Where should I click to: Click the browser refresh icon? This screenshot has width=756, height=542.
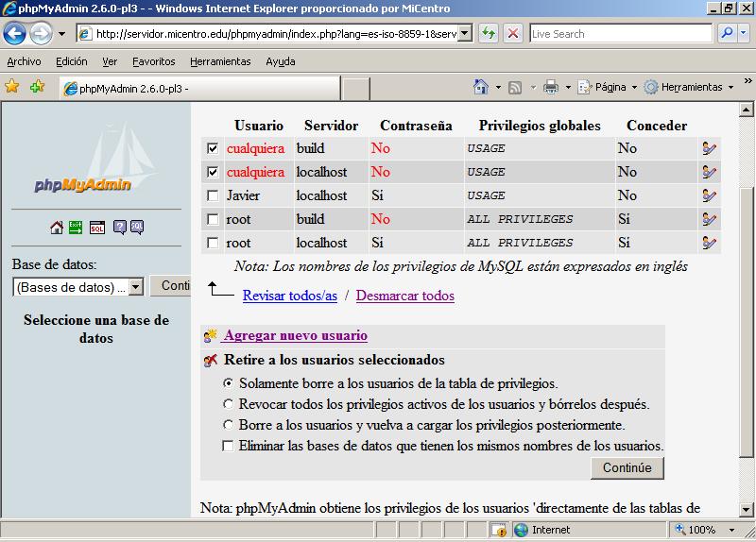pyautogui.click(x=489, y=33)
